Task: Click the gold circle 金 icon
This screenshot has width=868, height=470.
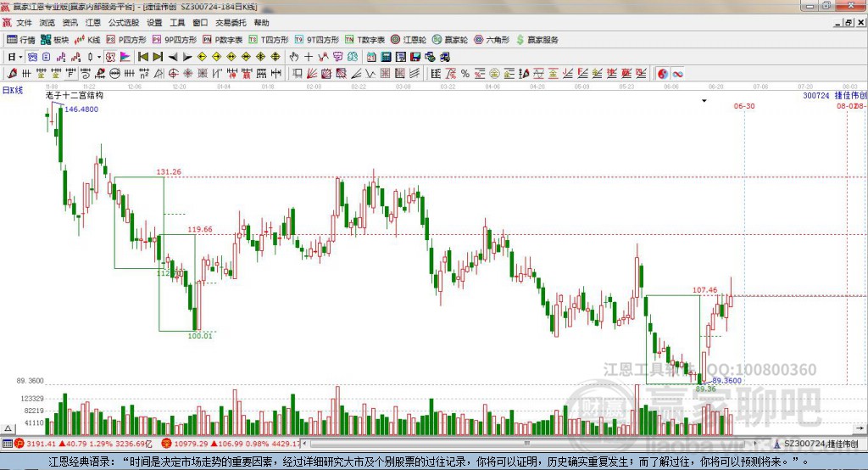Action: pyautogui.click(x=494, y=73)
